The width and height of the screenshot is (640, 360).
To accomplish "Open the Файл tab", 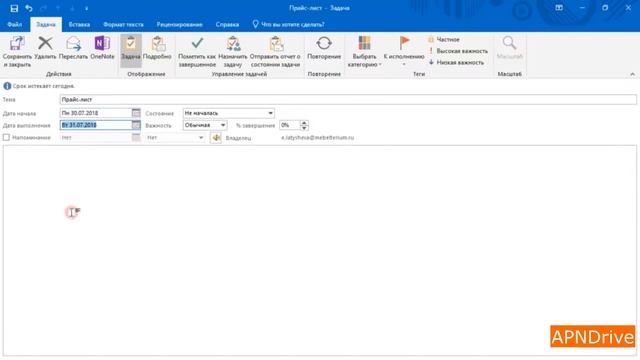I will click(15, 24).
